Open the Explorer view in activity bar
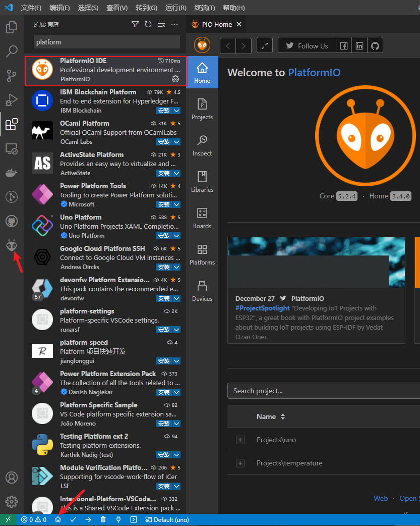 [12, 27]
